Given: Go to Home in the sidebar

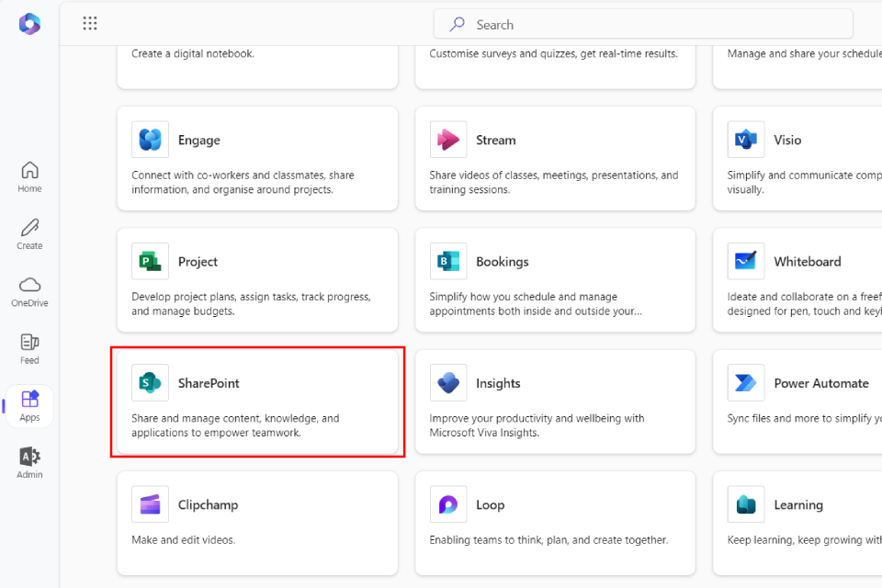Looking at the screenshot, I should 29,176.
